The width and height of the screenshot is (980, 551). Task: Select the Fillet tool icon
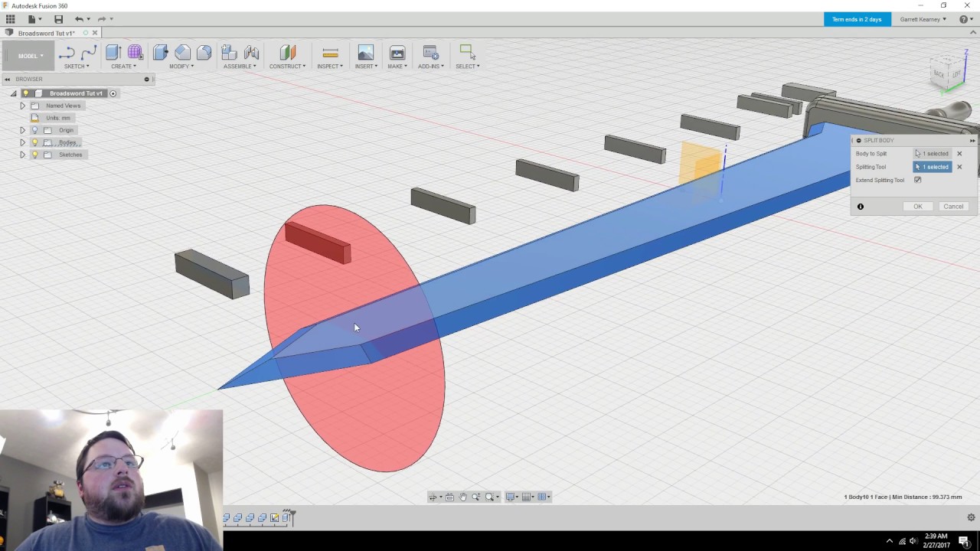pos(182,52)
